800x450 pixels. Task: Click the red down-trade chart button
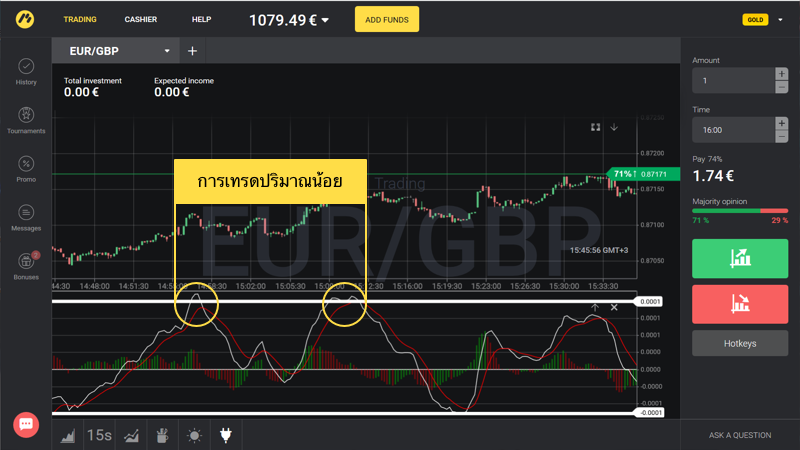(740, 303)
